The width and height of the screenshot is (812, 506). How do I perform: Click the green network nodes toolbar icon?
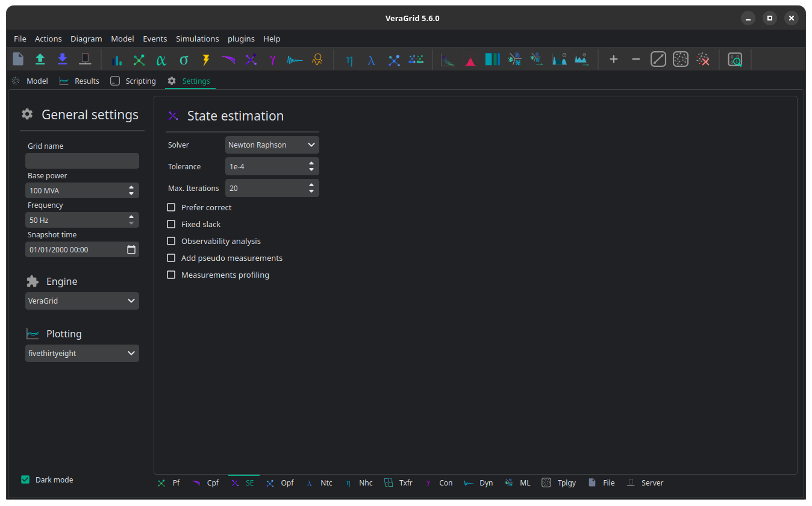coord(139,60)
